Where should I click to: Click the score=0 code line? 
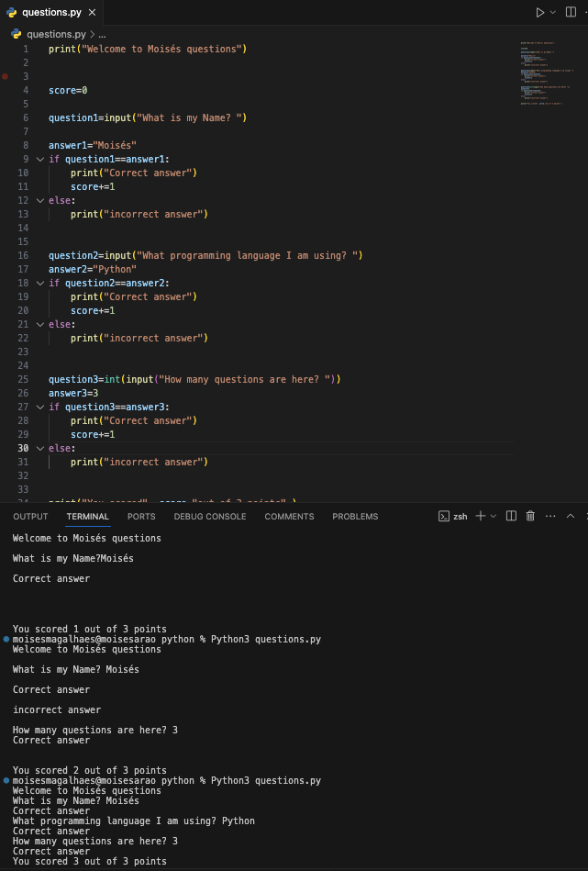tap(68, 91)
